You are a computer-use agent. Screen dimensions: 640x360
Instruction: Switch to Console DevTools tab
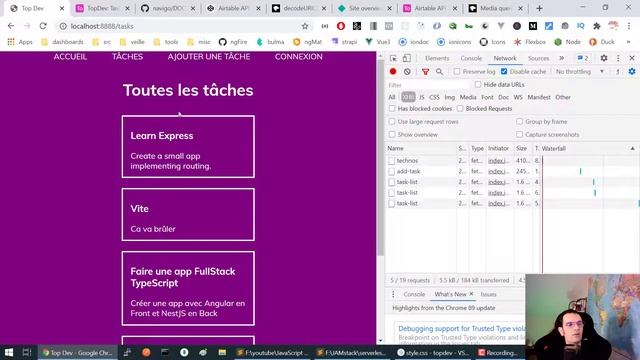(471, 58)
